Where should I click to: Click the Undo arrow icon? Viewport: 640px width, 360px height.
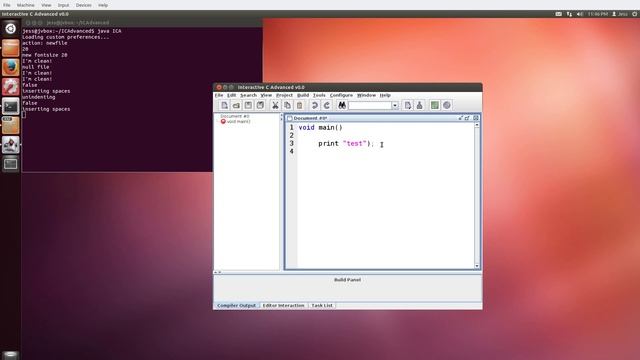click(315, 105)
